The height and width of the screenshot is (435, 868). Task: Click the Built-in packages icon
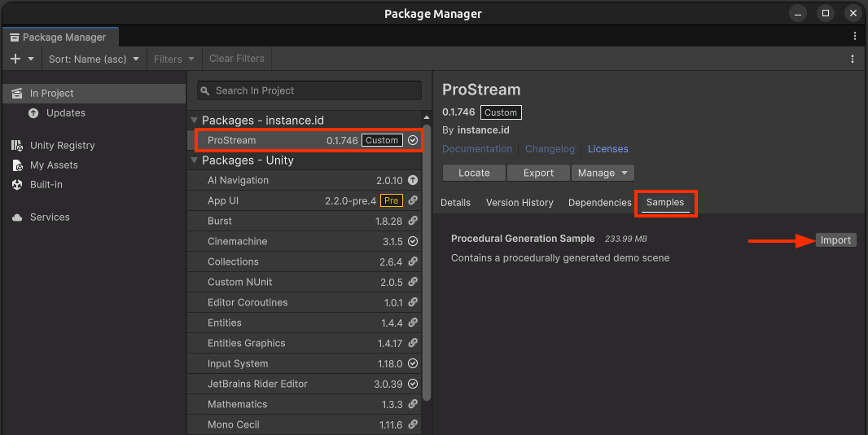16,184
